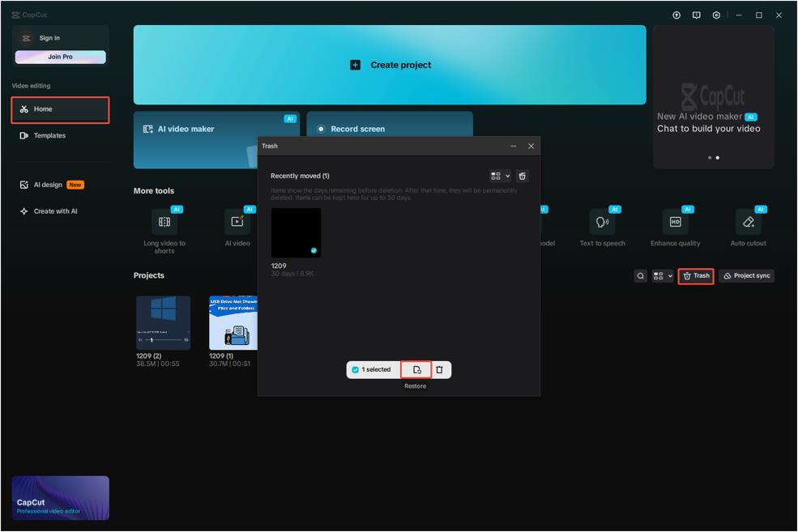Select Create with AI in sidebar

tap(60, 211)
